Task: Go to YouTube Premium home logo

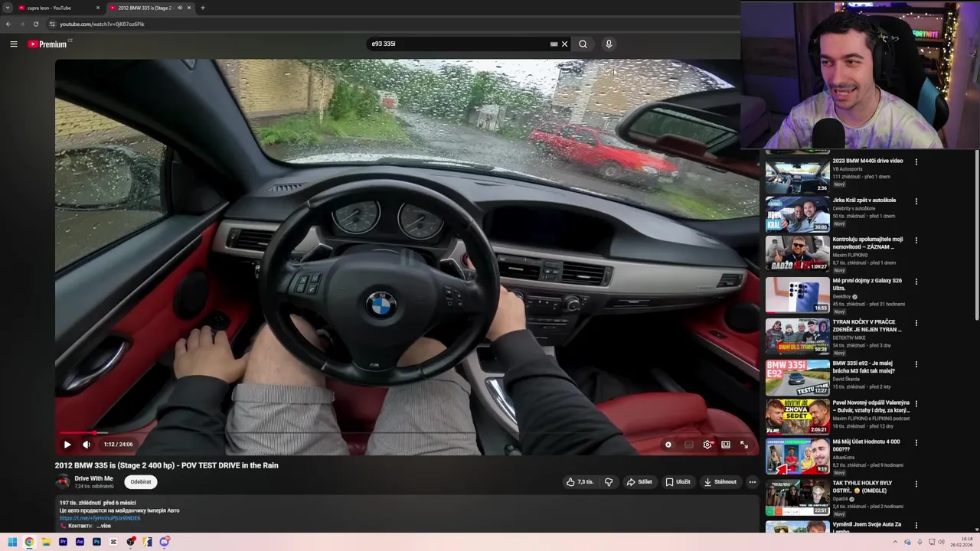Action: pyautogui.click(x=48, y=44)
